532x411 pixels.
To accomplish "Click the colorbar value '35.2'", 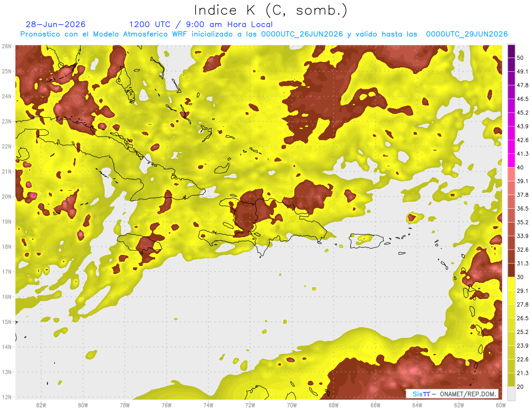I will point(523,222).
